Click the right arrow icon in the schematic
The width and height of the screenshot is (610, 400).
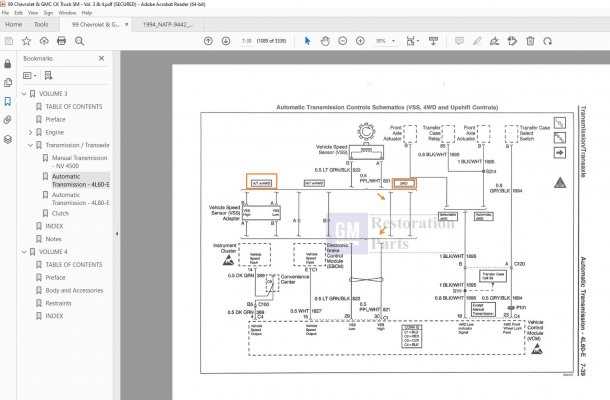click(x=560, y=153)
